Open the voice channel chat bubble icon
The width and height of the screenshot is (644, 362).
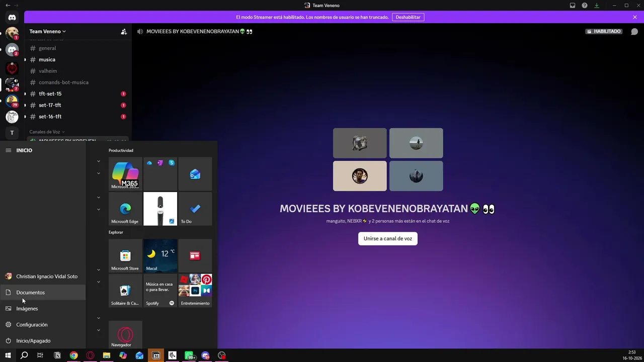(x=634, y=31)
